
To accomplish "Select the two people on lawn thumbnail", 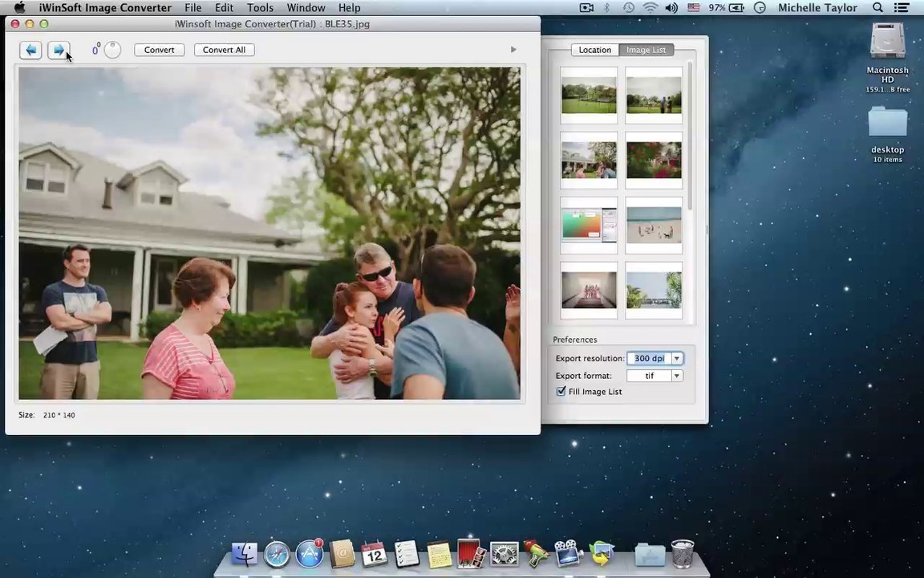I will pos(654,95).
